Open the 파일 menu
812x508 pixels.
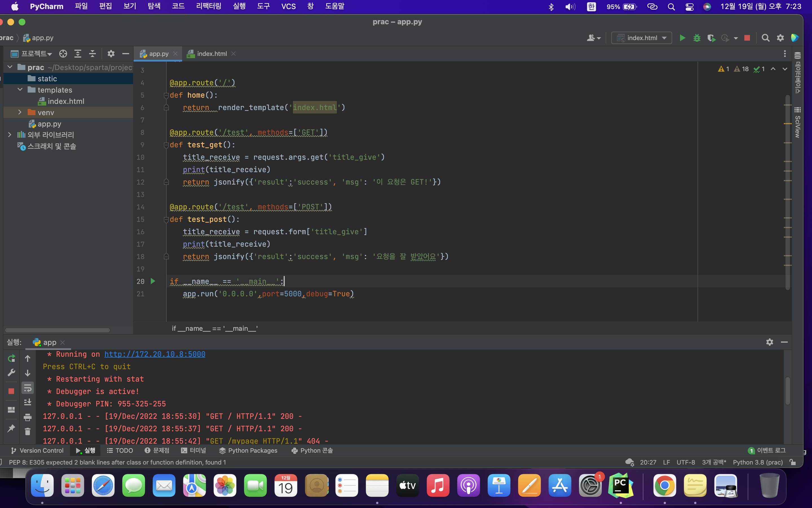81,6
